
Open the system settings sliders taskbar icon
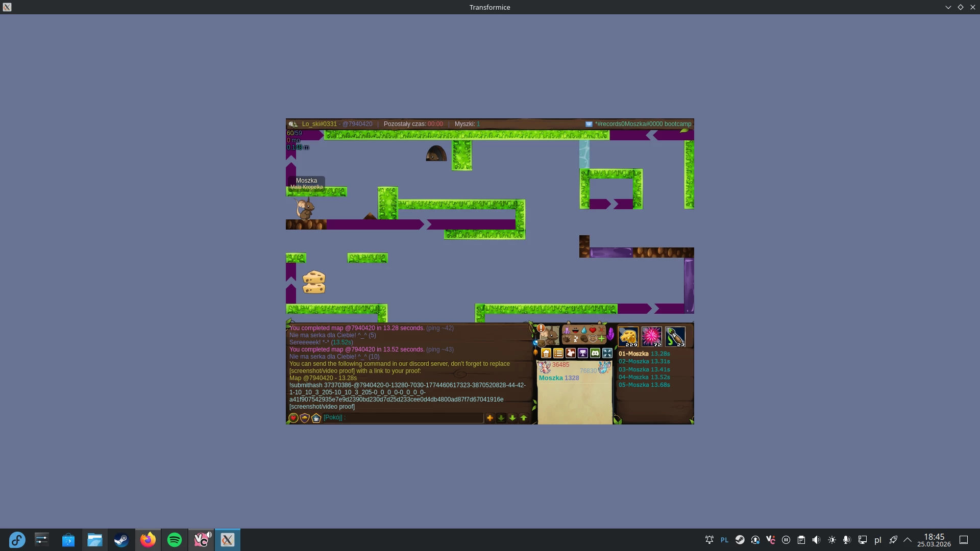[42, 540]
